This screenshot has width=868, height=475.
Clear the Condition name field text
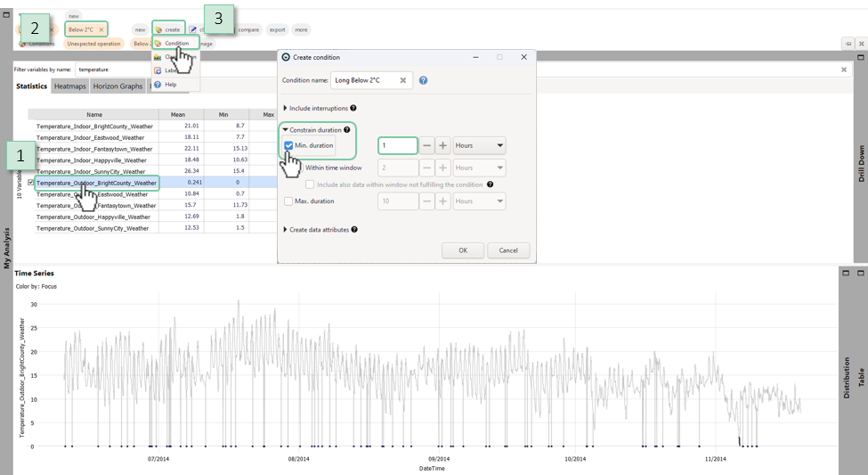click(403, 80)
